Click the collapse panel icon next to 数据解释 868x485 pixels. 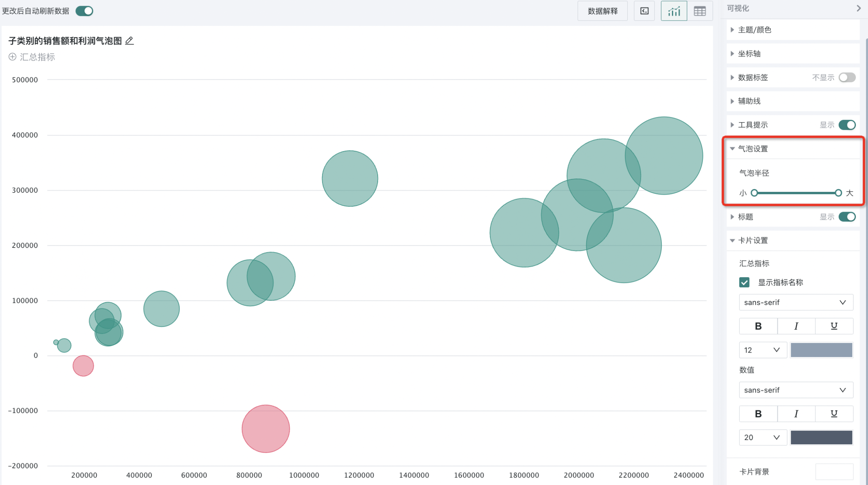[x=644, y=11]
